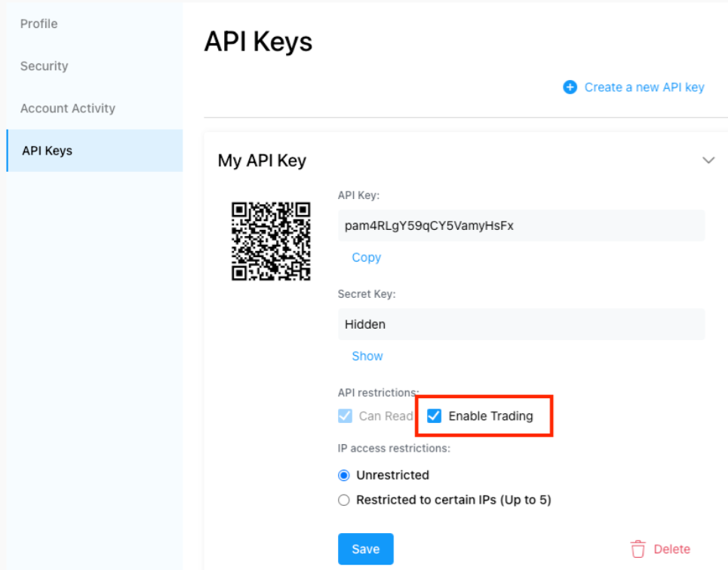Screen dimensions: 728x570
Task: Select the API Keys sidebar item
Action: point(95,150)
